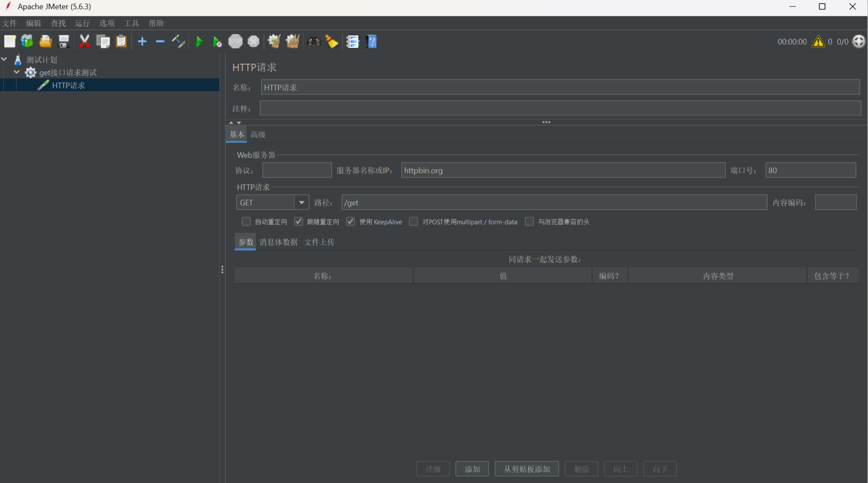Viewport: 868px width, 483px height.
Task: Collapse the 测试计划 tree node
Action: coord(4,59)
